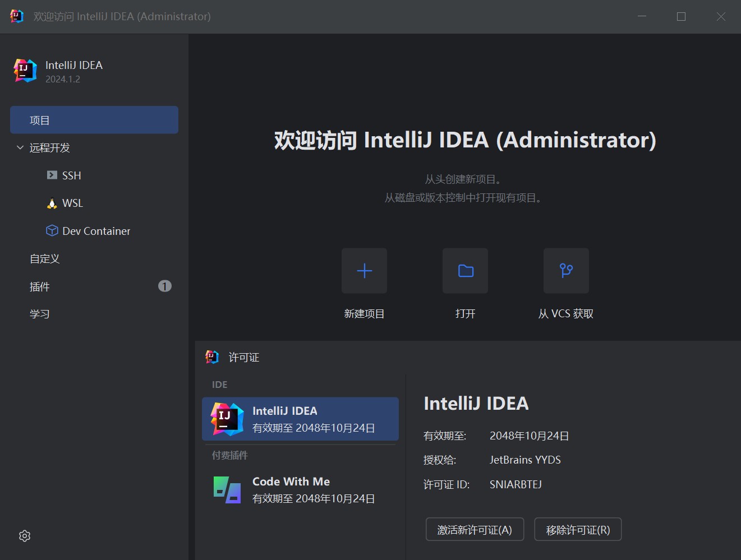This screenshot has height=560, width=741.
Task: Click the IntelliJ icon in the title bar
Action: 17,16
